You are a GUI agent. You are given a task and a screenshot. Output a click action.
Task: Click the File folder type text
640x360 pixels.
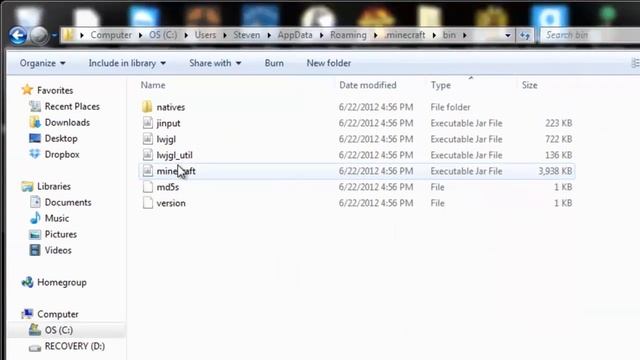tap(450, 107)
